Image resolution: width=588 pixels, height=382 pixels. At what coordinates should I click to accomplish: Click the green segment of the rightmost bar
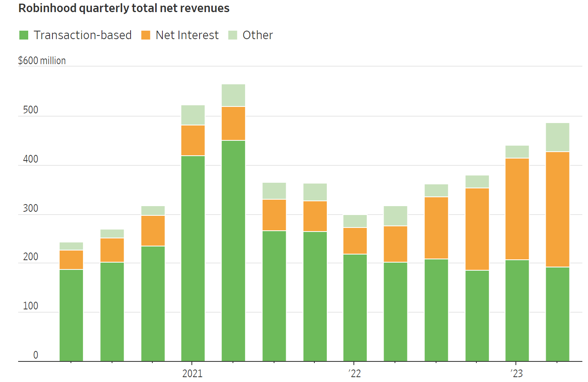(557, 314)
